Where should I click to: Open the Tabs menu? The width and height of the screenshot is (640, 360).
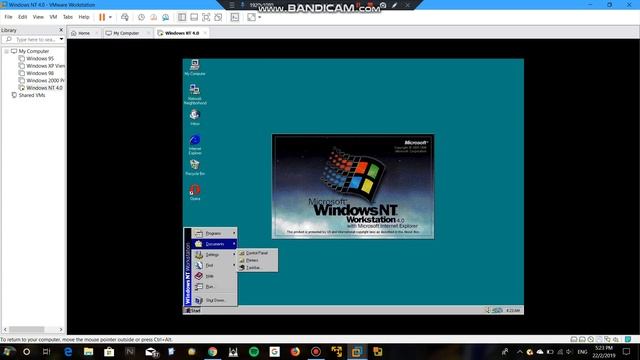pos(68,17)
